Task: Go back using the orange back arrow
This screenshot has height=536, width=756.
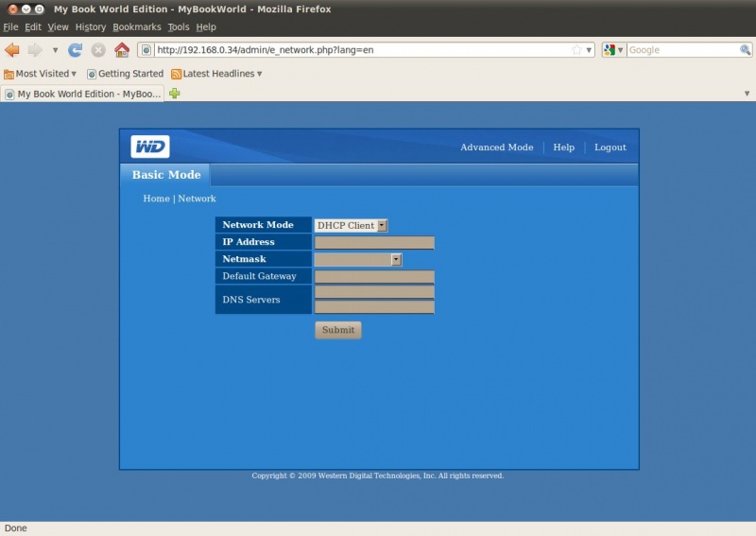Action: pyautogui.click(x=12, y=50)
